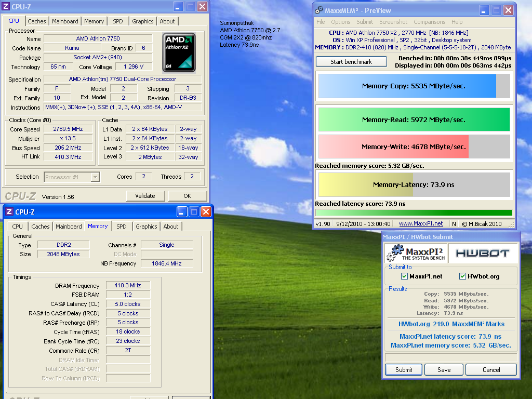Switch to SPD tab in top CPU-Z
The width and height of the screenshot is (532, 399).
[118, 21]
